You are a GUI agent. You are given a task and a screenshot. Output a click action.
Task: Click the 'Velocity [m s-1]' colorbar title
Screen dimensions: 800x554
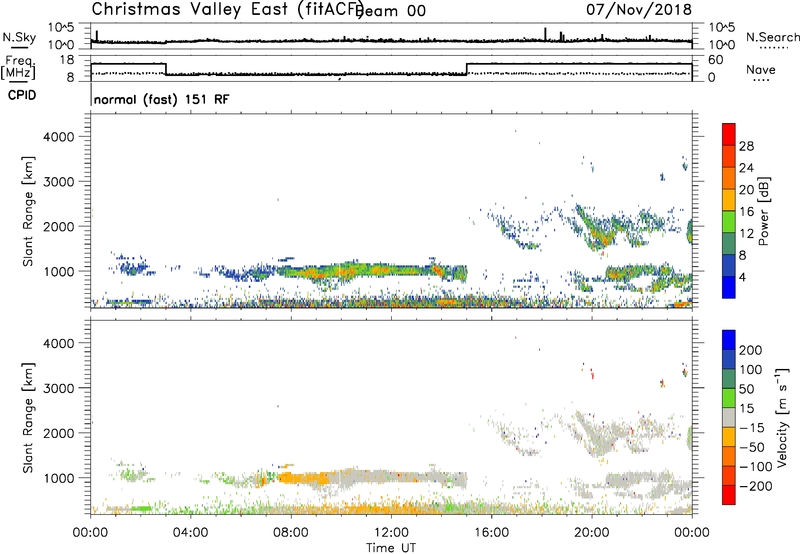click(x=783, y=417)
